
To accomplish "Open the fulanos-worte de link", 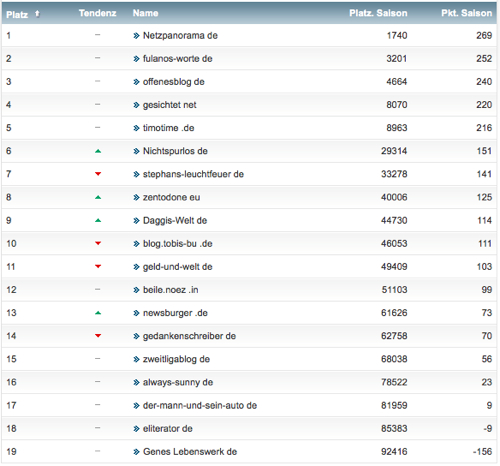I will [x=178, y=59].
